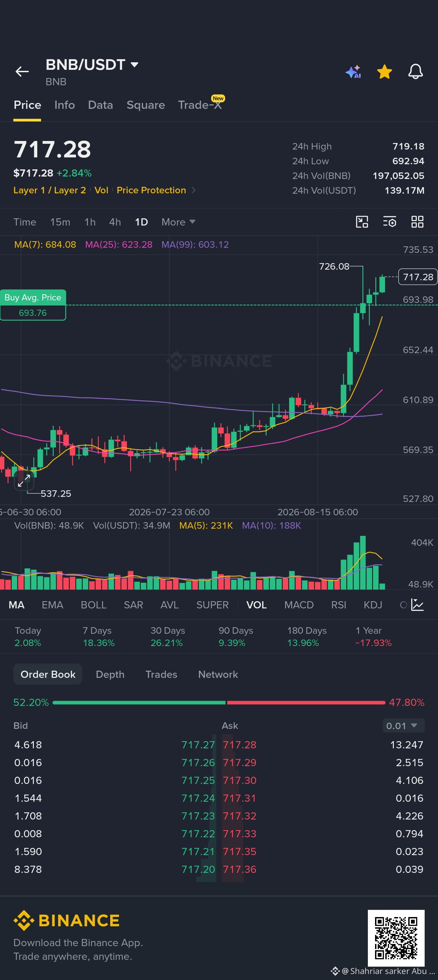Click the 726.08 chart high label
The height and width of the screenshot is (980, 438).
(x=334, y=266)
